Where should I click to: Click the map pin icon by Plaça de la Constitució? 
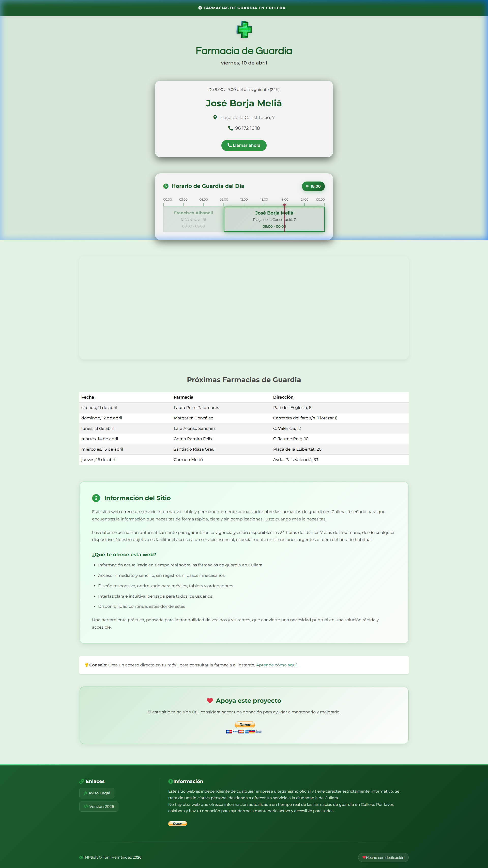(x=215, y=118)
